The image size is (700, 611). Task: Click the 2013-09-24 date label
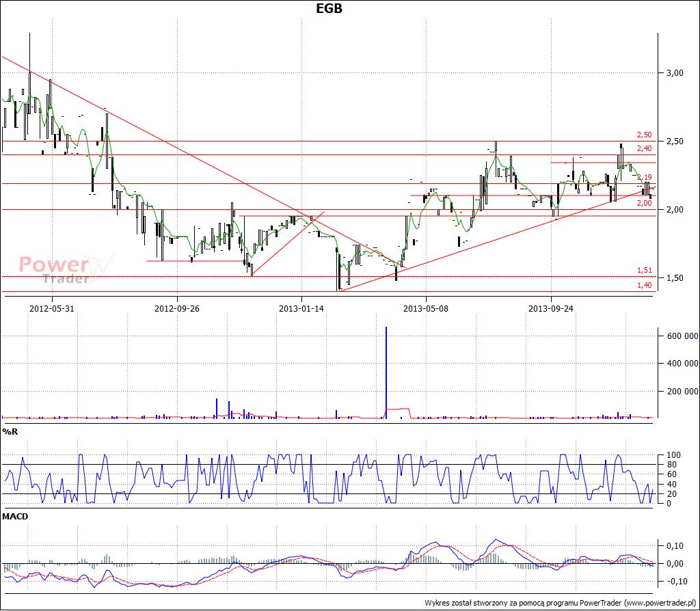pyautogui.click(x=550, y=308)
